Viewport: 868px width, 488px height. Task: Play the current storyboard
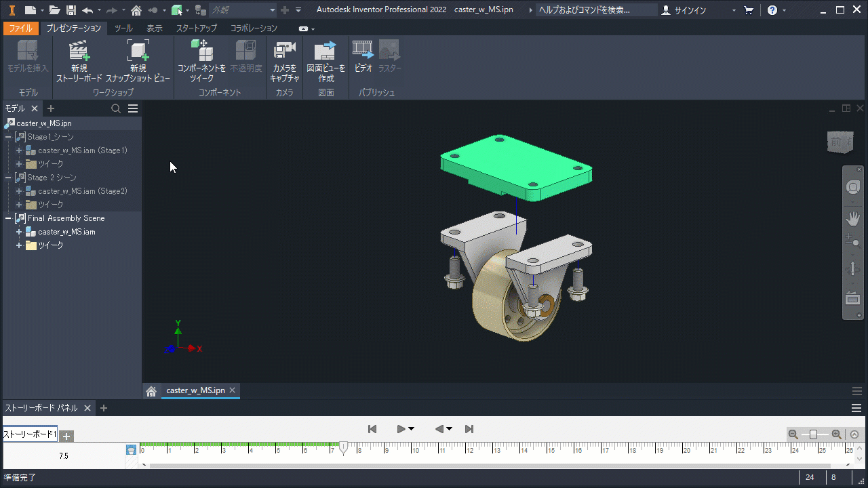[401, 429]
